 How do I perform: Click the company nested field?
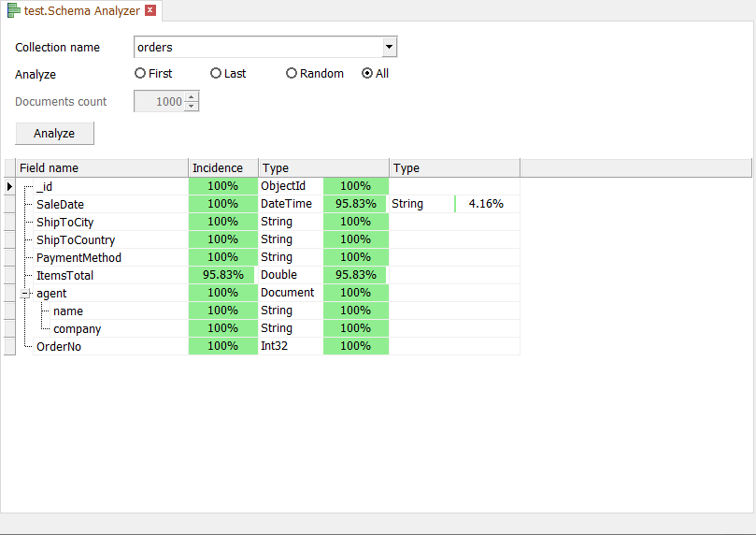pyautogui.click(x=77, y=328)
